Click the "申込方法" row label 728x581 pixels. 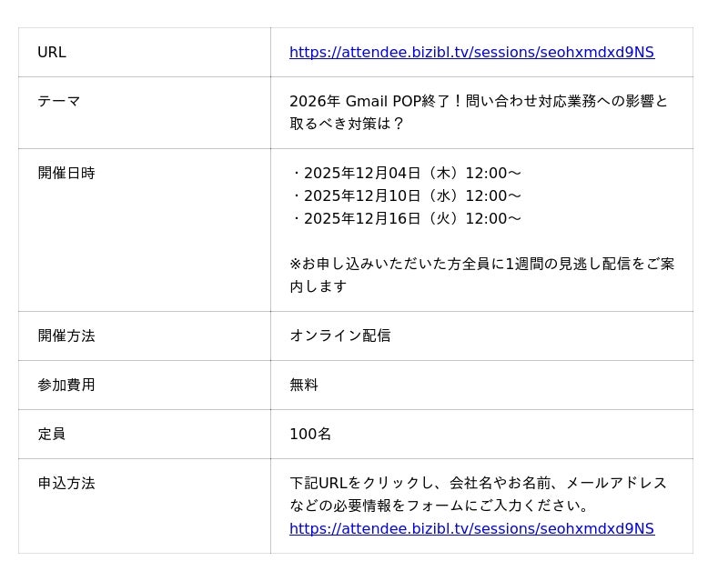click(x=66, y=484)
